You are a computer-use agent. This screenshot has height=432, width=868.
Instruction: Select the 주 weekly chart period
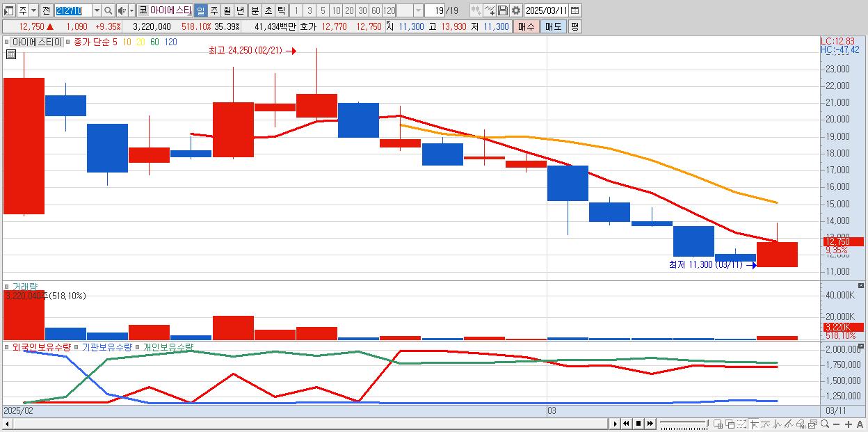214,10
